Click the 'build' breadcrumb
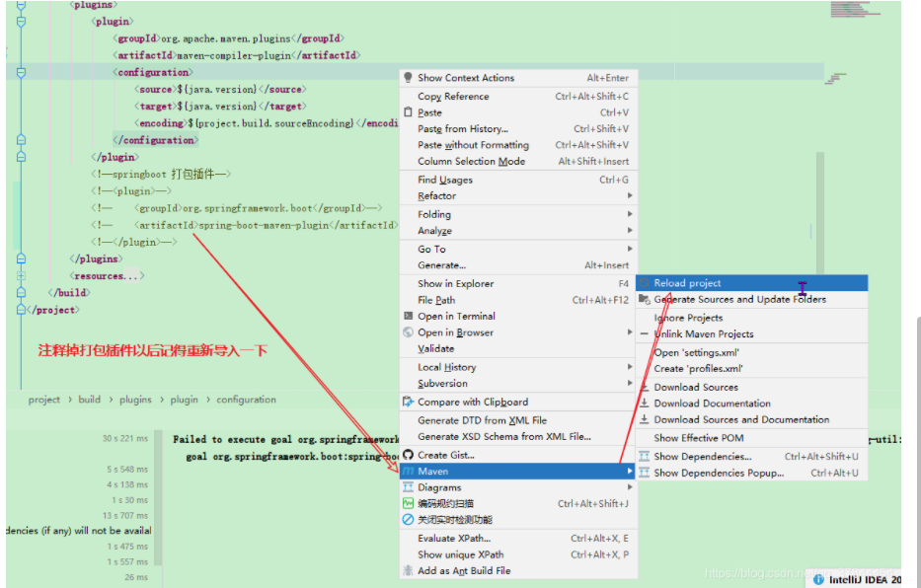This screenshot has width=921, height=588. pyautogui.click(x=89, y=400)
